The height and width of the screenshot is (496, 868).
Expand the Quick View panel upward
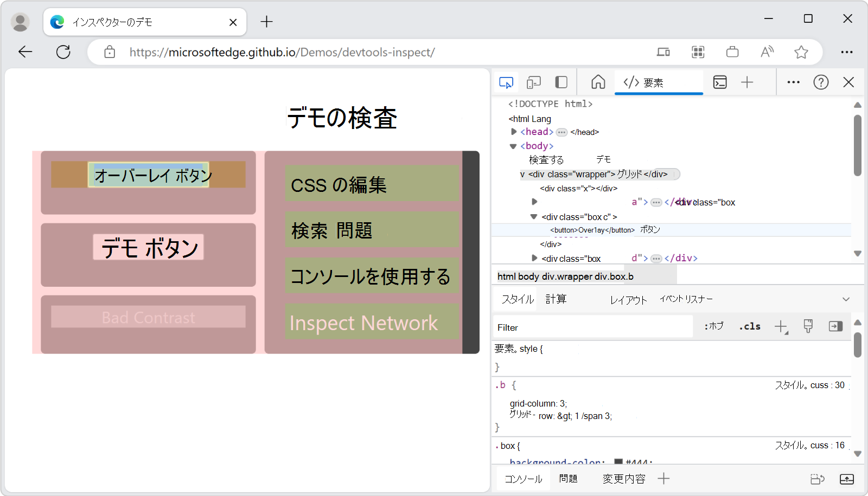click(847, 479)
